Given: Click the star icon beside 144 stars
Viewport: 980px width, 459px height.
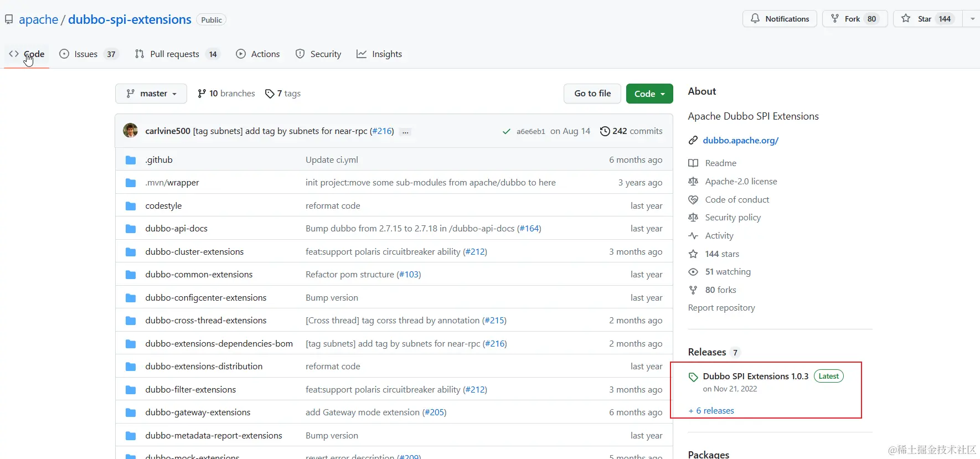Looking at the screenshot, I should (x=693, y=254).
